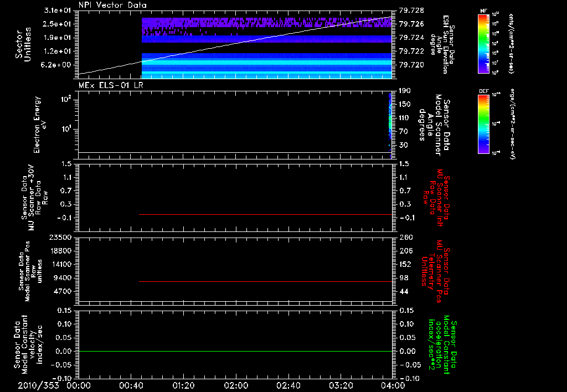Click the purple speckled band in NPI spectrogram
This screenshot has width=567, height=392.
pyautogui.click(x=266, y=23)
